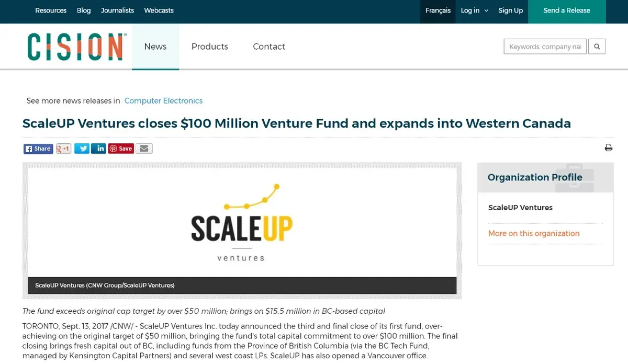Open the News tab
The width and height of the screenshot is (628, 364).
coord(155,47)
